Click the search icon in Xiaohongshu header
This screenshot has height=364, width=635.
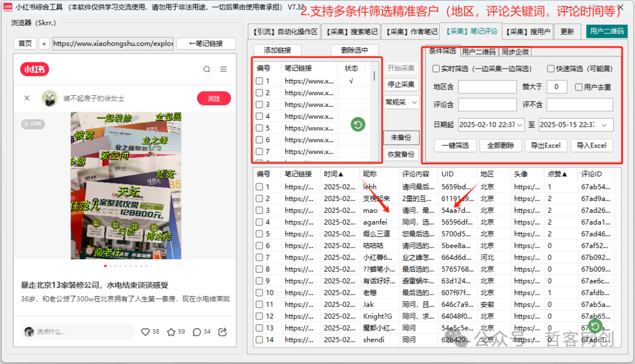(x=206, y=69)
